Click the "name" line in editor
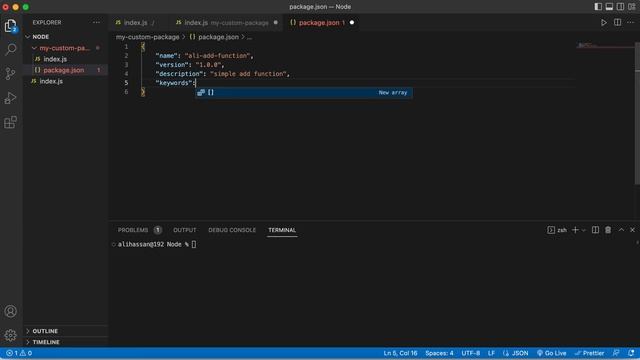The image size is (640, 360). (x=204, y=56)
